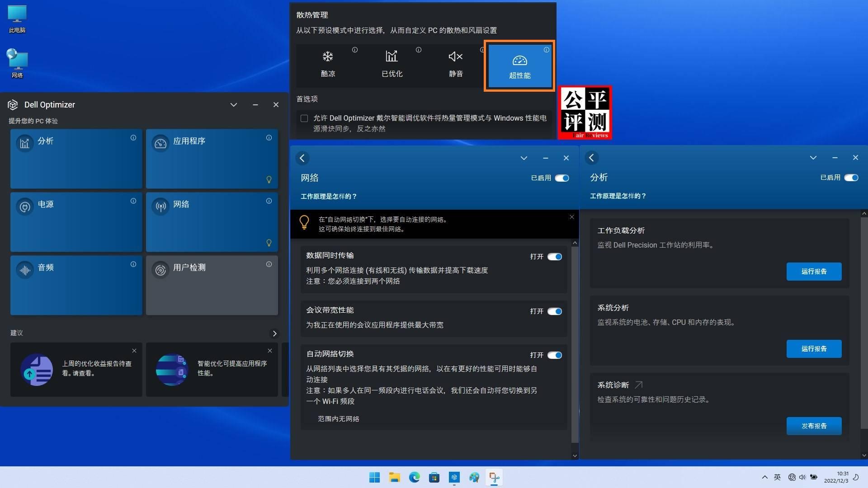868x488 pixels.
Task: Click 范围内无网络 text
Action: [x=338, y=419]
